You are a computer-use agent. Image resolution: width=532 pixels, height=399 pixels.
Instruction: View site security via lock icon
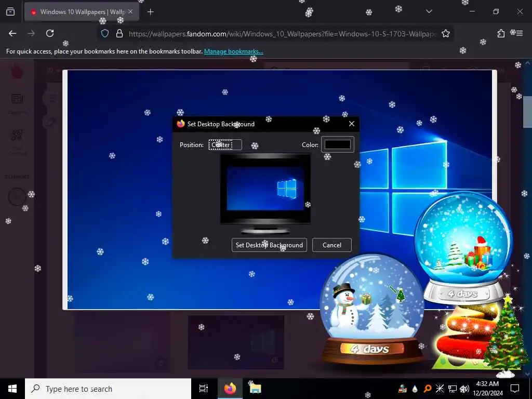coord(119,34)
